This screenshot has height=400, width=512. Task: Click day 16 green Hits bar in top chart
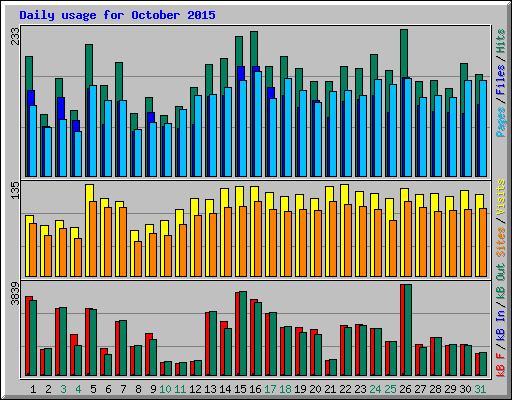(254, 49)
